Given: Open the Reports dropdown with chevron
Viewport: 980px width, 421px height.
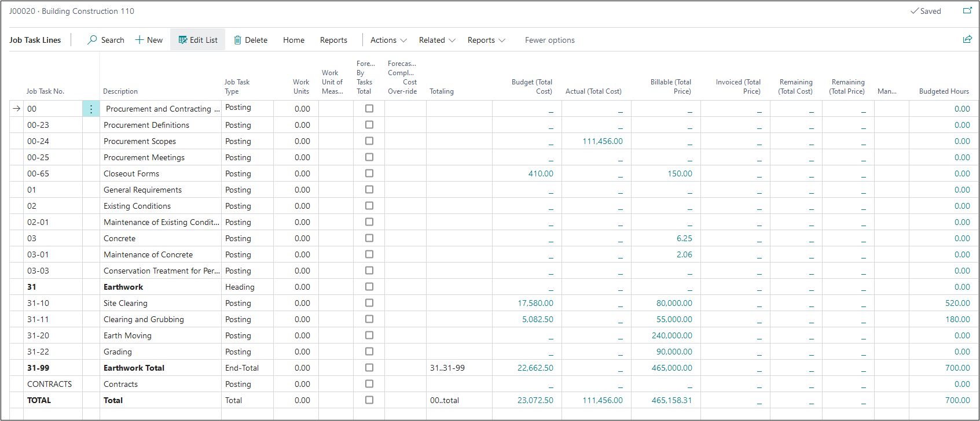Looking at the screenshot, I should click(x=486, y=40).
